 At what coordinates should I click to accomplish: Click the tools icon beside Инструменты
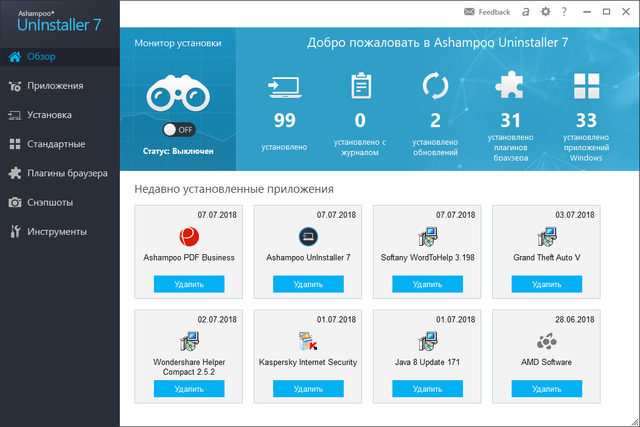15,231
